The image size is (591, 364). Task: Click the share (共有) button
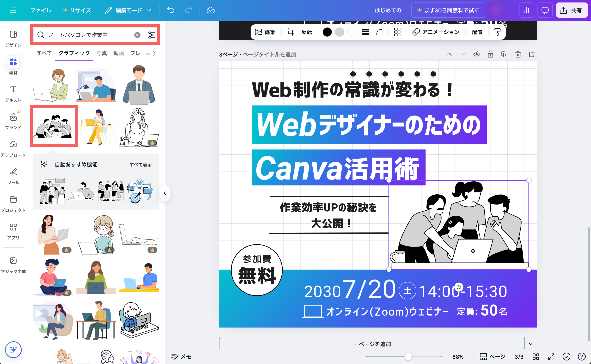(571, 10)
